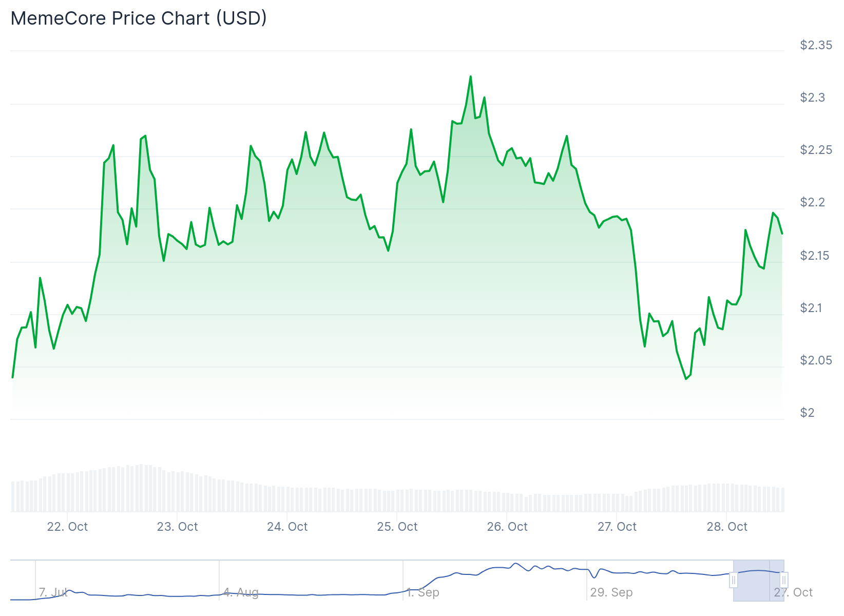Click the MemeCore Price Chart title
This screenshot has width=844, height=616.
139,18
